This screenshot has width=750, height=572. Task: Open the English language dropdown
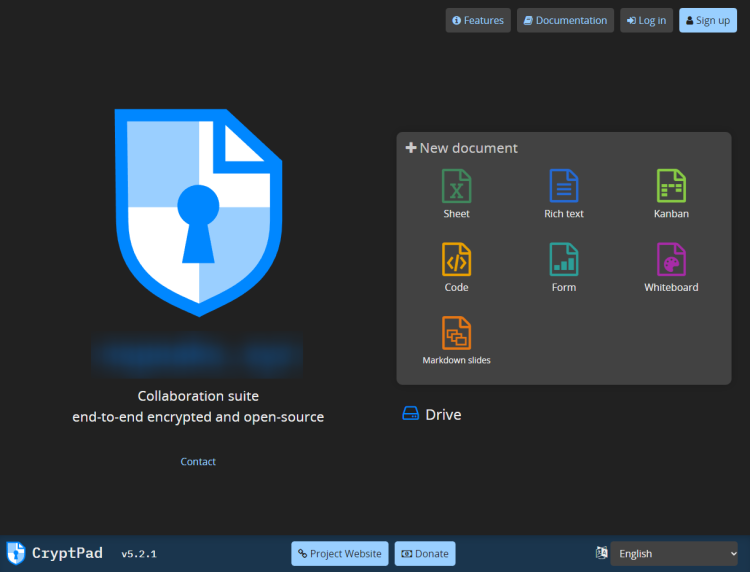pyautogui.click(x=674, y=553)
